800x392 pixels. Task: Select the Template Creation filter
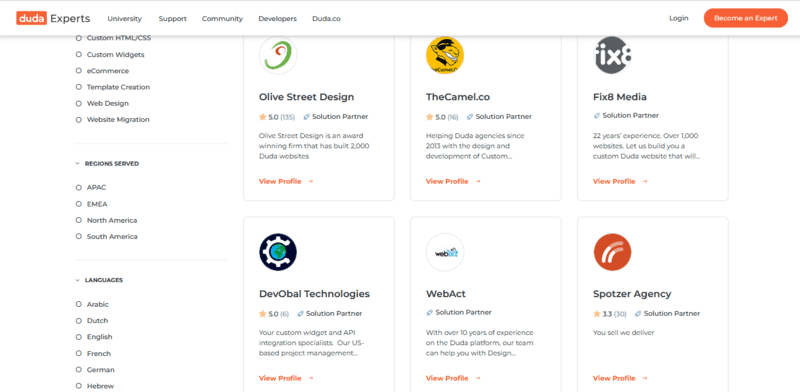click(x=113, y=87)
